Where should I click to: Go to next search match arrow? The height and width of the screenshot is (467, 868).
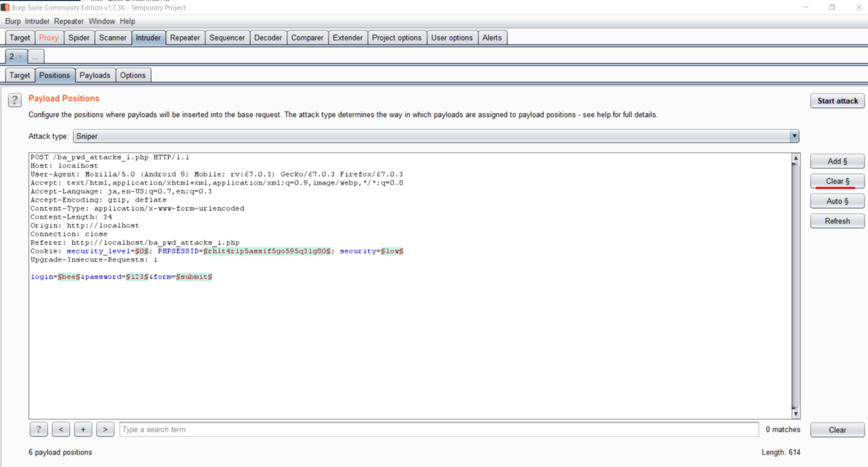106,429
